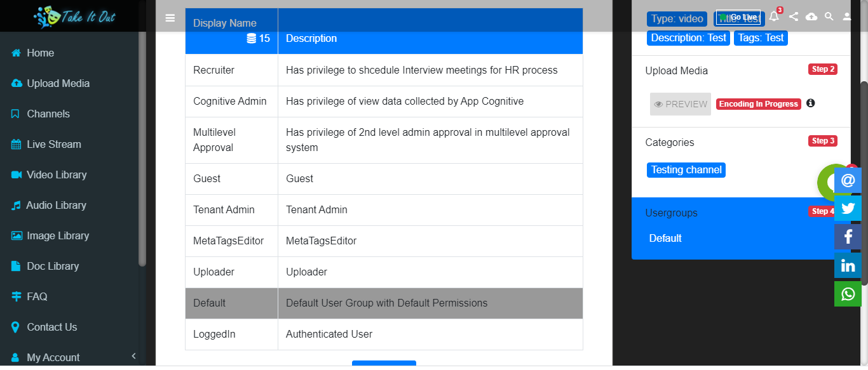Screen dimensions: 868x370
Task: Click the Testing channel category tag
Action: point(686,170)
